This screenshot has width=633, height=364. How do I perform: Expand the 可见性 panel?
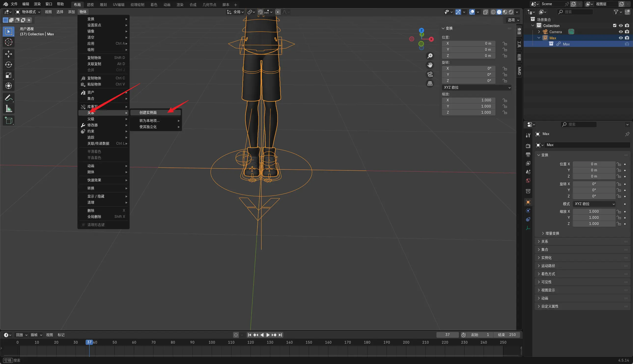pyautogui.click(x=582, y=282)
